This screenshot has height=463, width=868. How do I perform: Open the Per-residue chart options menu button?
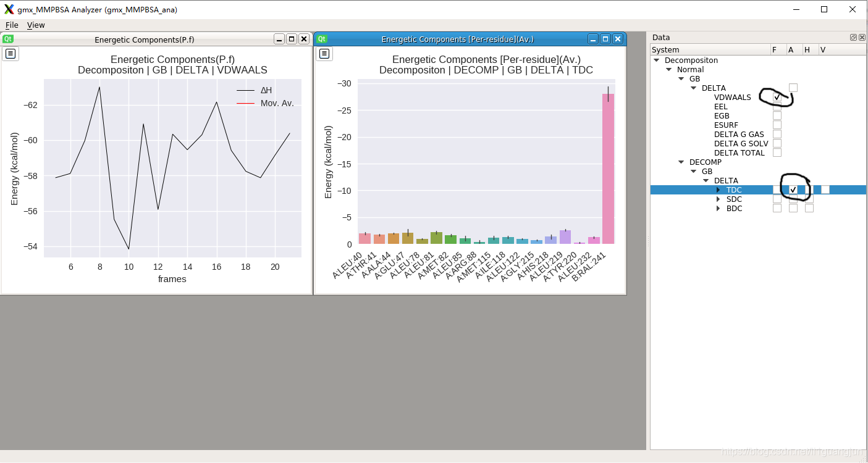[325, 54]
